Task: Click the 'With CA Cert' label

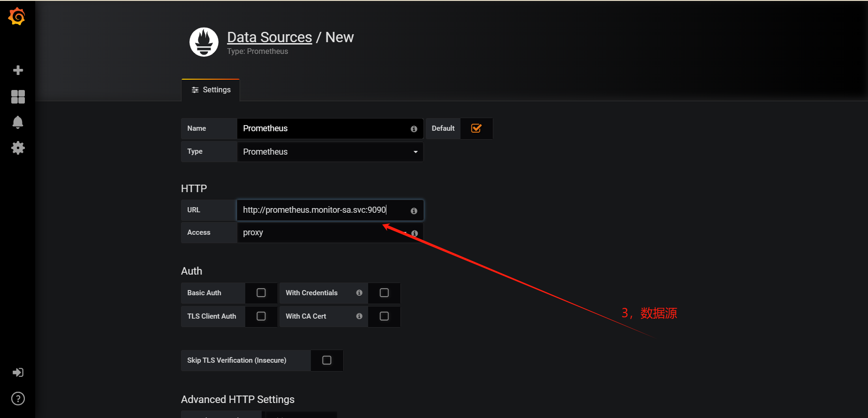Action: (x=306, y=316)
